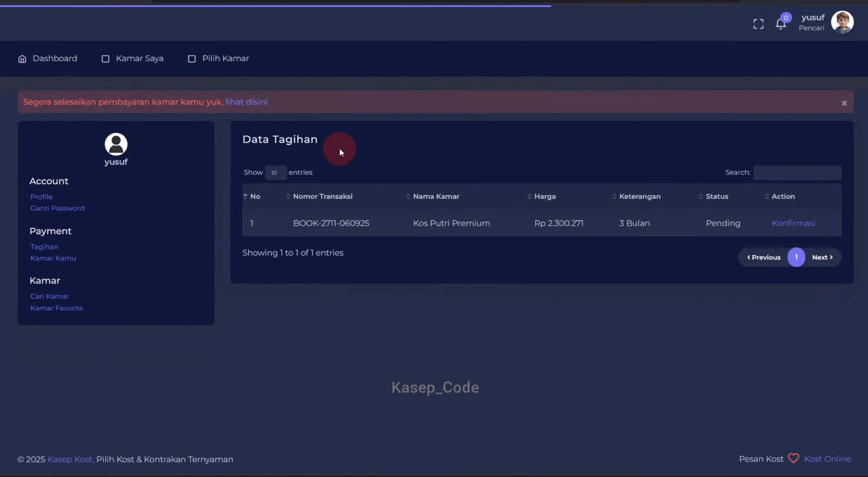Select '3 Bulan' cell
The image size is (868, 477).
(x=634, y=223)
